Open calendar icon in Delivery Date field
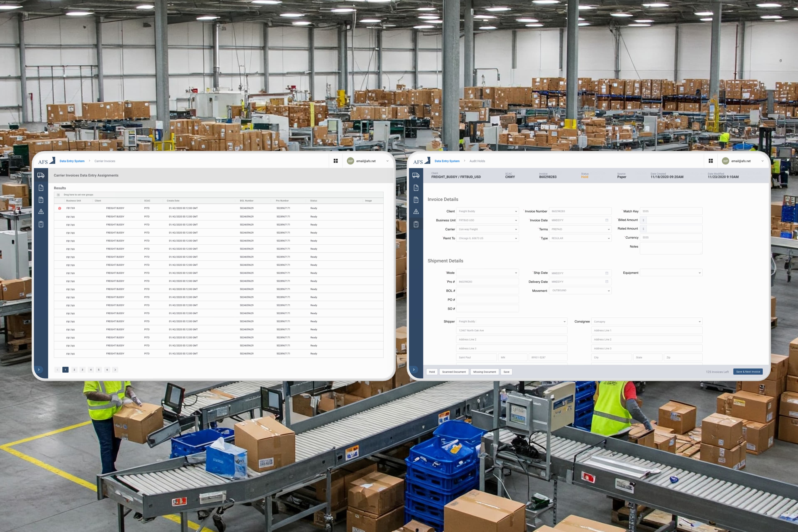The image size is (798, 532). coord(607,282)
